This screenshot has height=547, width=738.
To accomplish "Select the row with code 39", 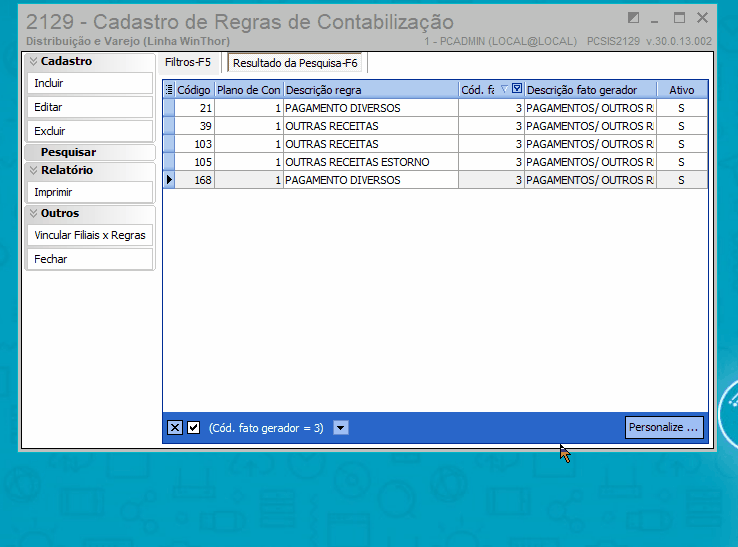I will [435, 126].
